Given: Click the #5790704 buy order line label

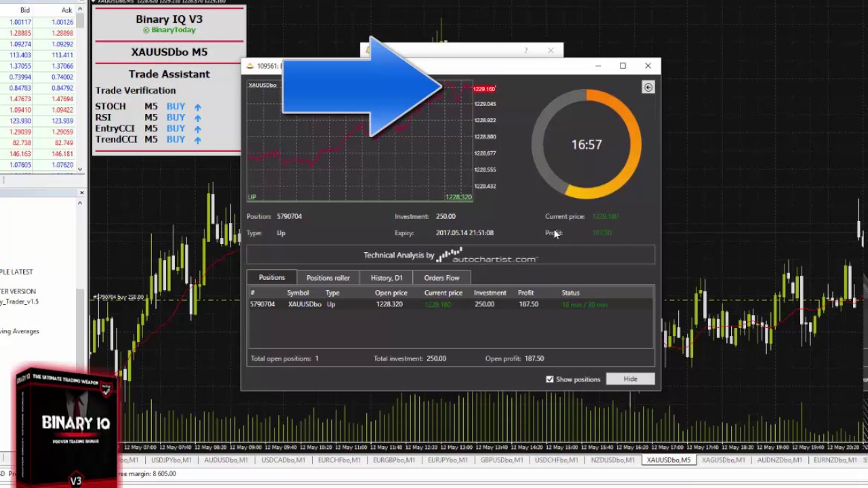Looking at the screenshot, I should click(x=119, y=297).
